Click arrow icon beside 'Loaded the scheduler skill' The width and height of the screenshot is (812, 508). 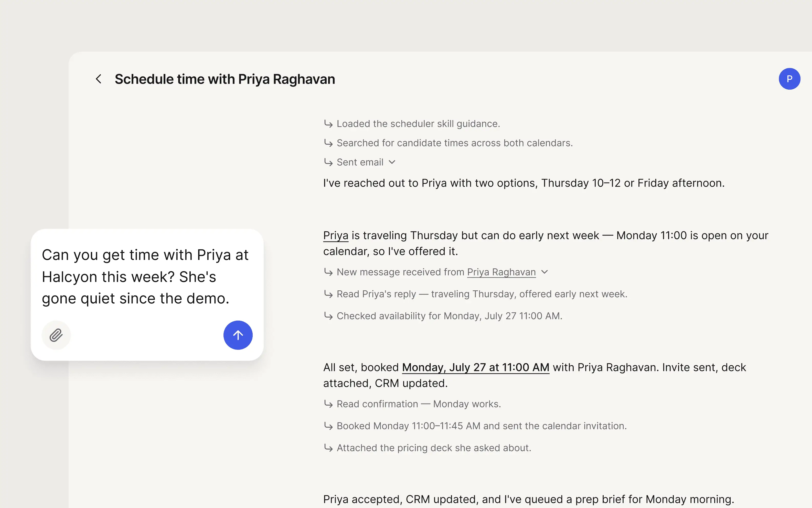tap(328, 124)
